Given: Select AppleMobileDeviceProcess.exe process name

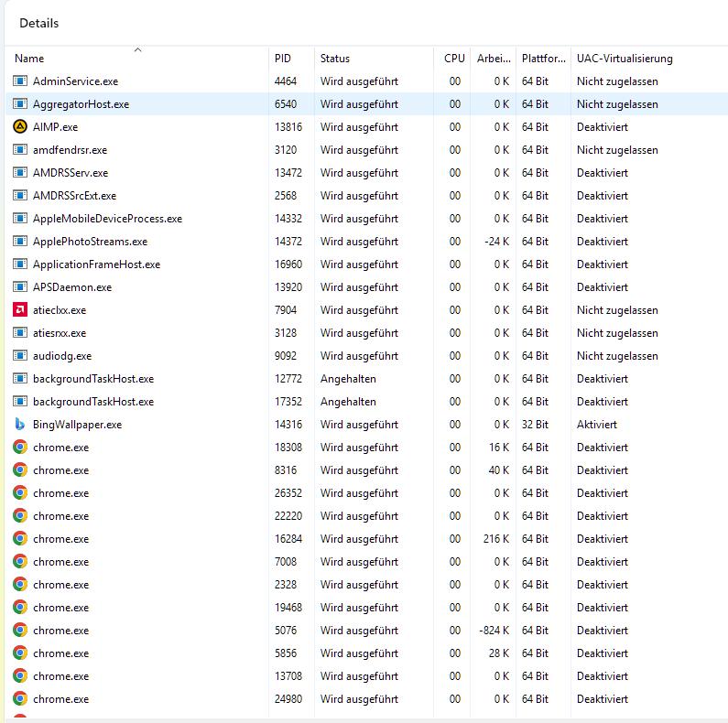Looking at the screenshot, I should [107, 218].
